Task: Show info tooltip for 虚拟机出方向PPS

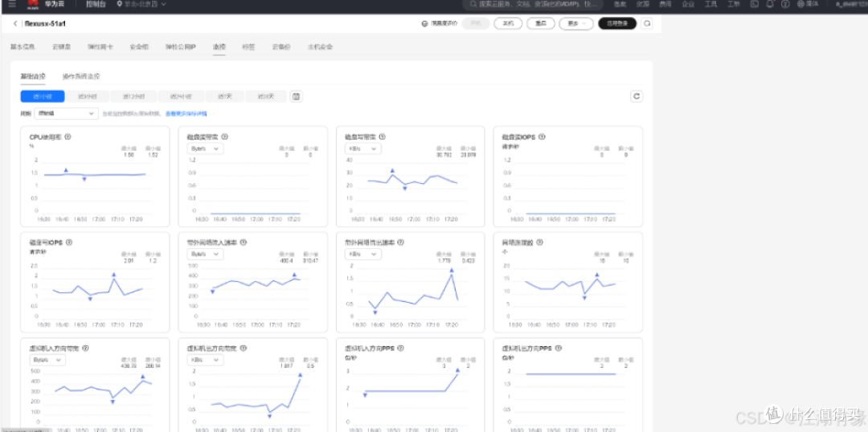Action: click(558, 348)
